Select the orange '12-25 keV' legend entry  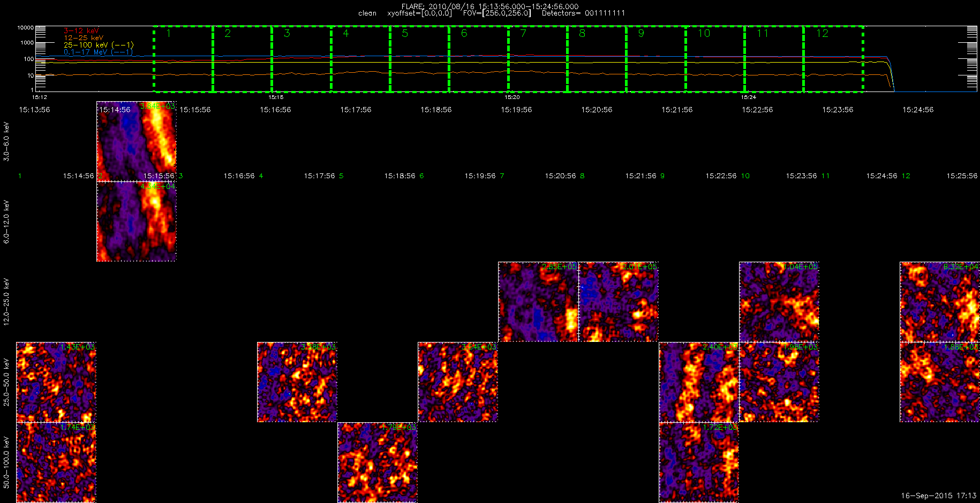84,38
